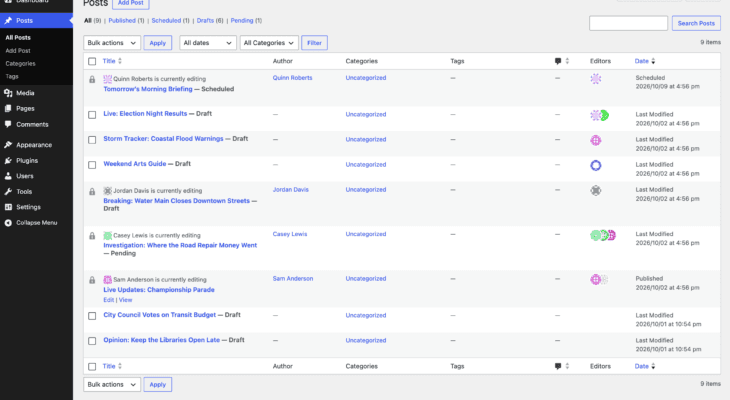Image resolution: width=730 pixels, height=400 pixels.
Task: Open the Weekend Arts Guide post title
Action: click(135, 164)
